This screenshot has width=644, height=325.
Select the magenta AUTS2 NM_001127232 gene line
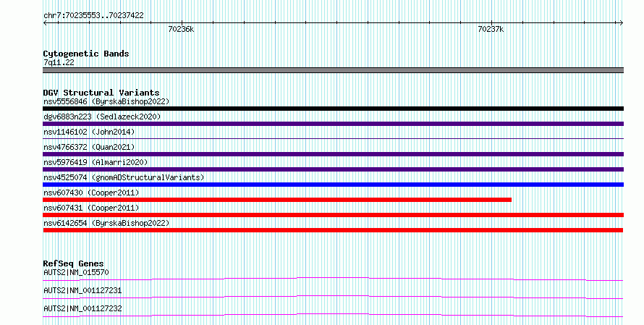[x=333, y=315]
